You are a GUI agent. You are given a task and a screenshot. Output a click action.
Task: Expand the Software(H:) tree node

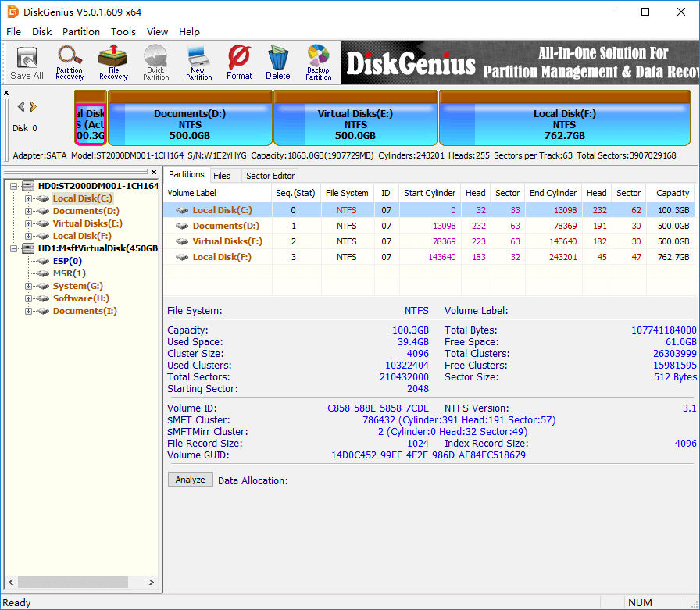(x=29, y=298)
